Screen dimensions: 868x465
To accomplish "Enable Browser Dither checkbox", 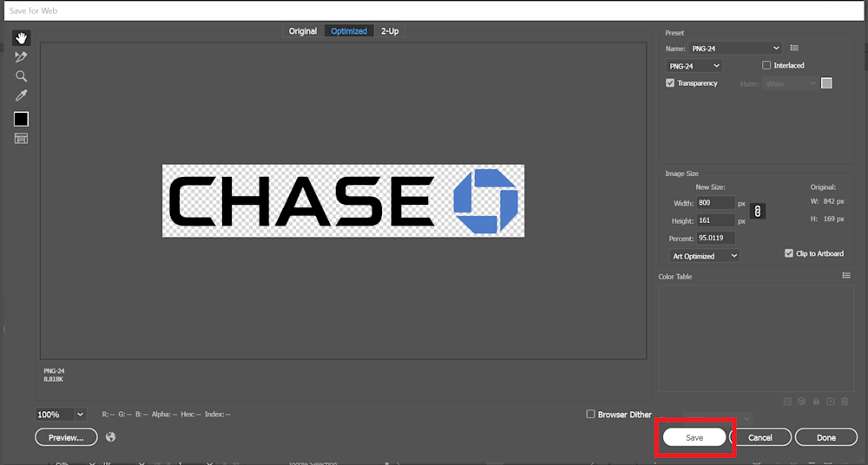I will point(590,414).
